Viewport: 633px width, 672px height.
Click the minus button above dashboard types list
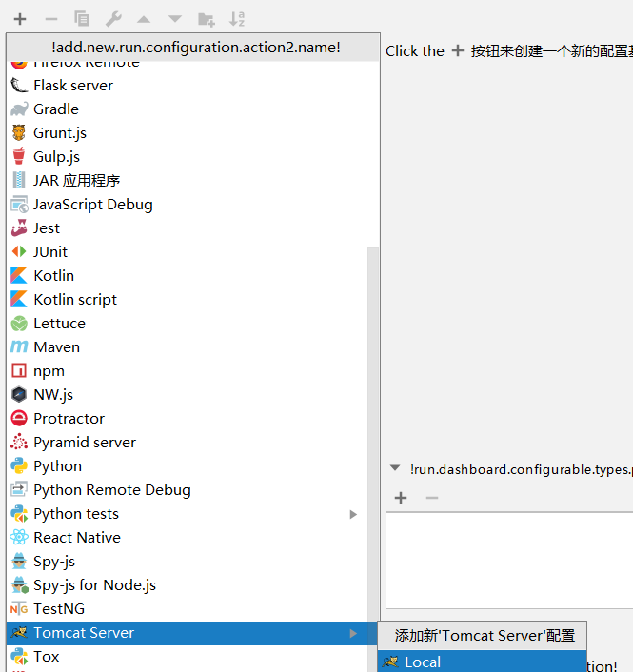[x=431, y=498]
